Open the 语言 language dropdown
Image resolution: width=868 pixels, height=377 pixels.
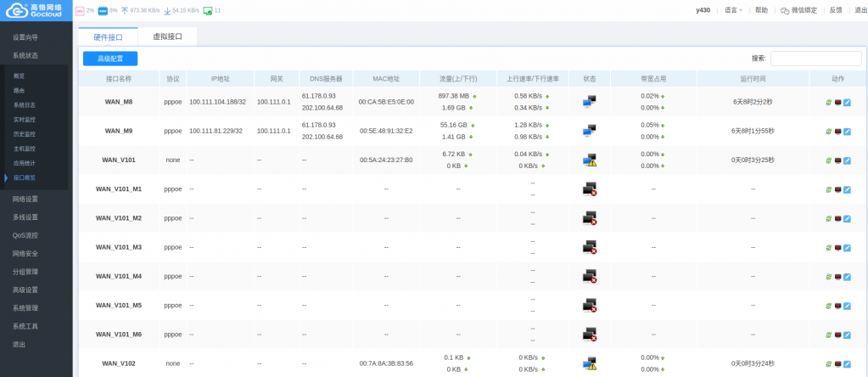click(x=733, y=10)
